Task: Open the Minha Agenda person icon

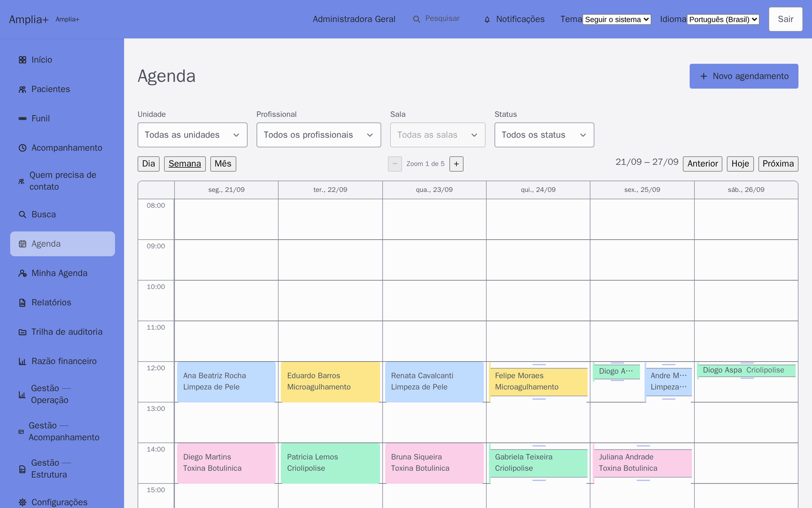Action: click(22, 273)
